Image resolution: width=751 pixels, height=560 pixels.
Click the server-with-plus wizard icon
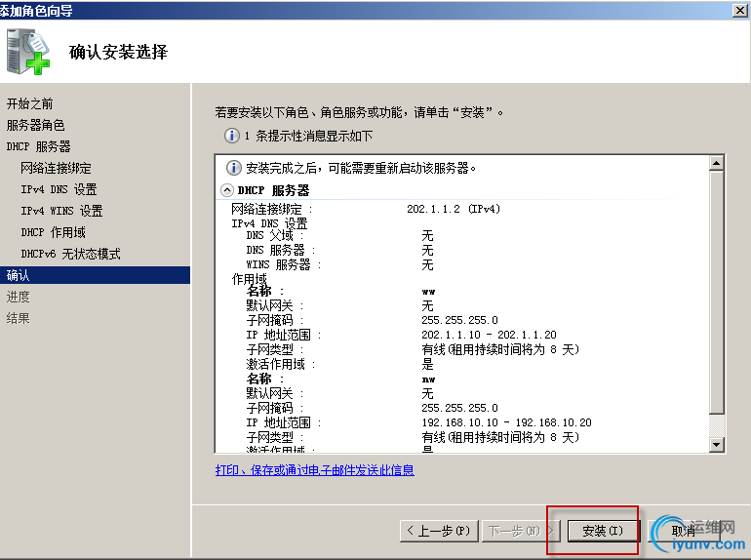[27, 52]
